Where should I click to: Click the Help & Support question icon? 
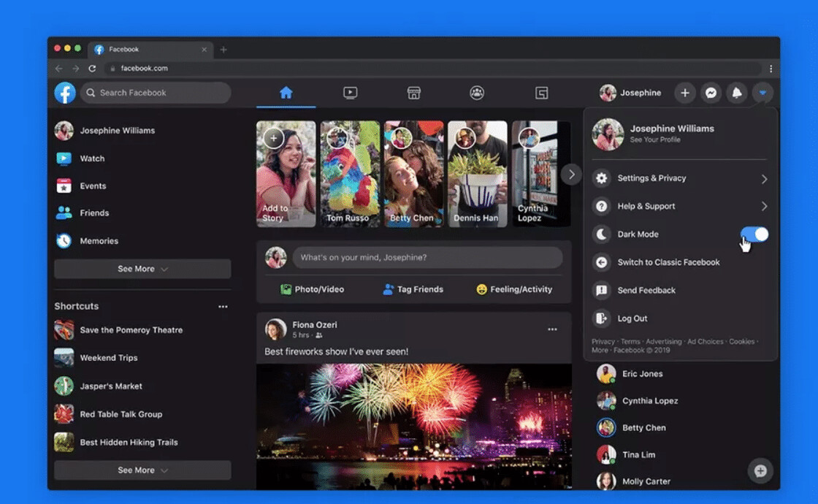click(602, 206)
